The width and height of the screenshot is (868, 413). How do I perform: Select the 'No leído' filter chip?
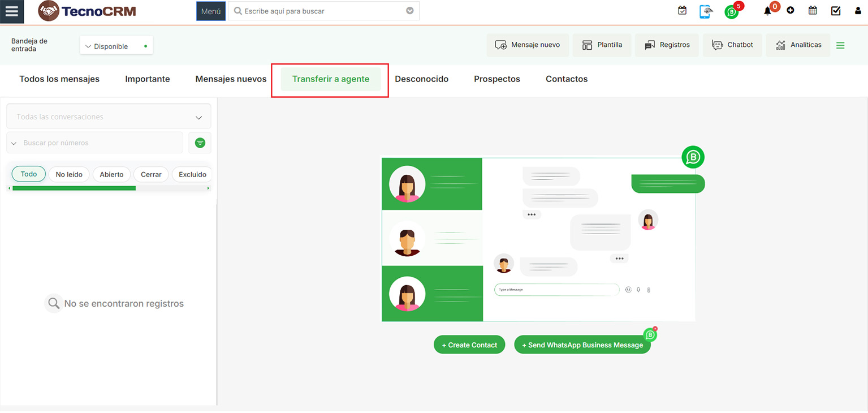point(69,174)
